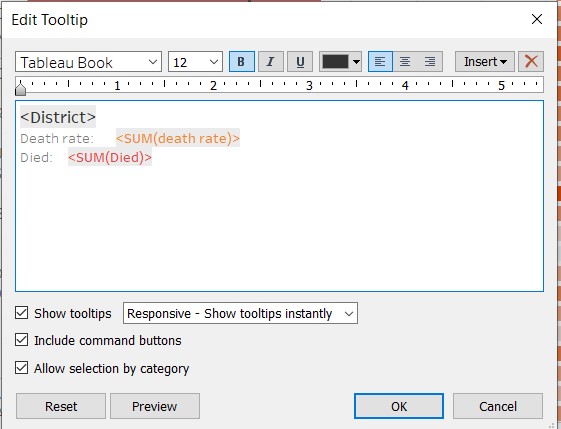The image size is (561, 429).
Task: Uncheck Show tooltips checkbox
Action: 21,313
